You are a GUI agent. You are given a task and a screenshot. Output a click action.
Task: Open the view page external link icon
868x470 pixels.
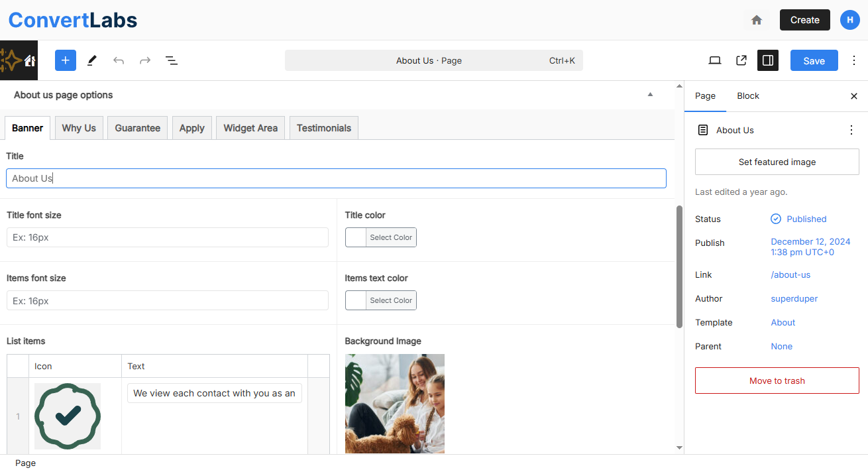pos(741,60)
